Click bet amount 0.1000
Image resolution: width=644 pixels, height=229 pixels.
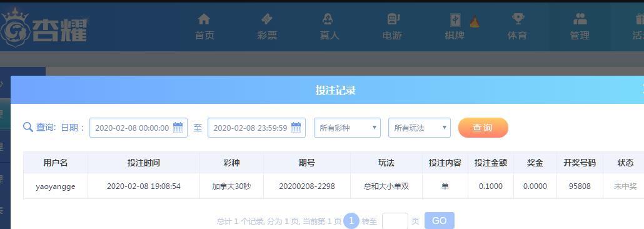pyautogui.click(x=490, y=186)
